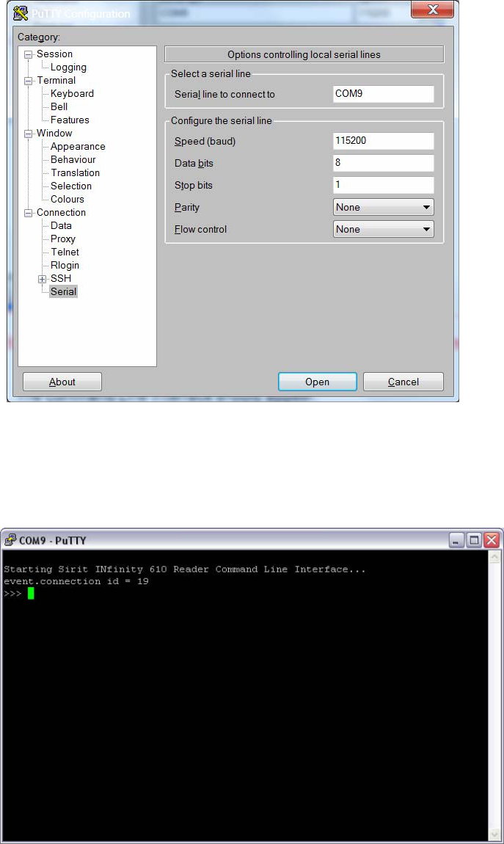Click the Cancel button
The image size is (504, 844).
[403, 382]
